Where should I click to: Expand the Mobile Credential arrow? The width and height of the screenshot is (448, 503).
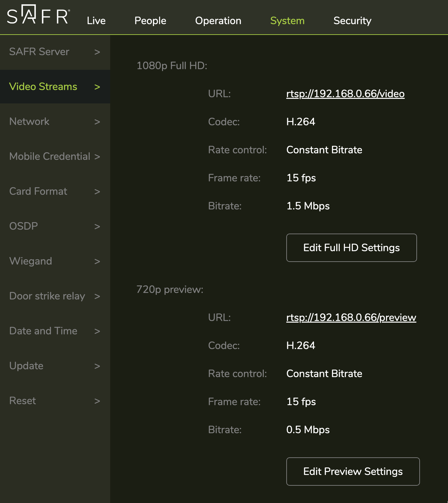coord(97,157)
